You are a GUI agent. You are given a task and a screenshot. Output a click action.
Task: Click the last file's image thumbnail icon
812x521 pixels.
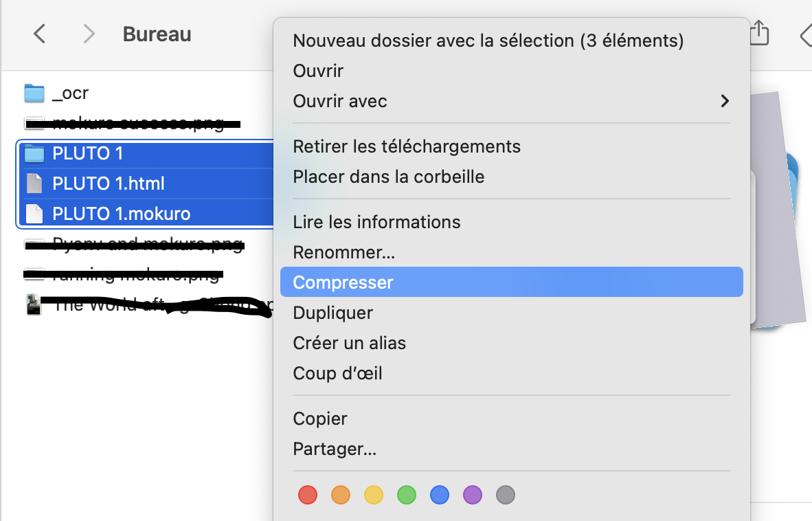tap(34, 304)
